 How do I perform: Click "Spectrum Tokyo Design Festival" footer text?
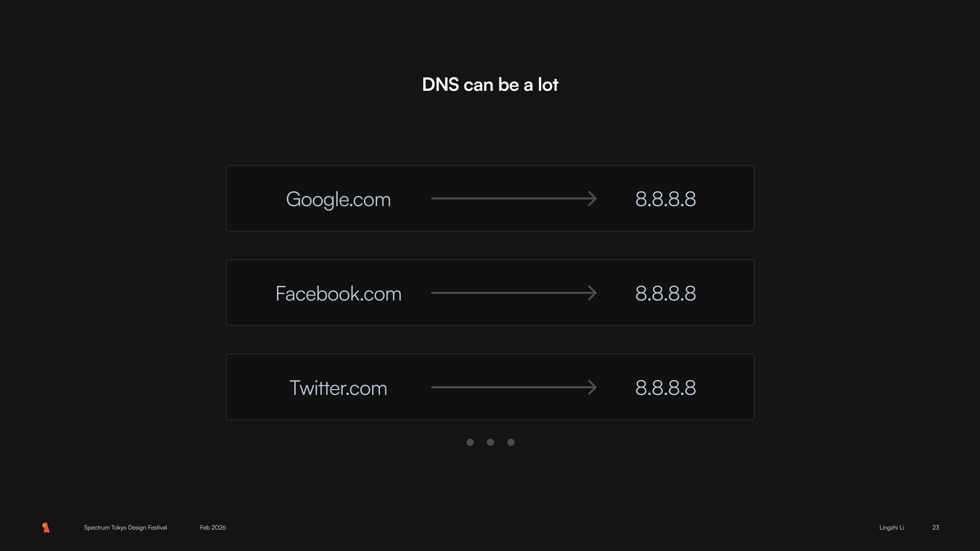pos(125,528)
